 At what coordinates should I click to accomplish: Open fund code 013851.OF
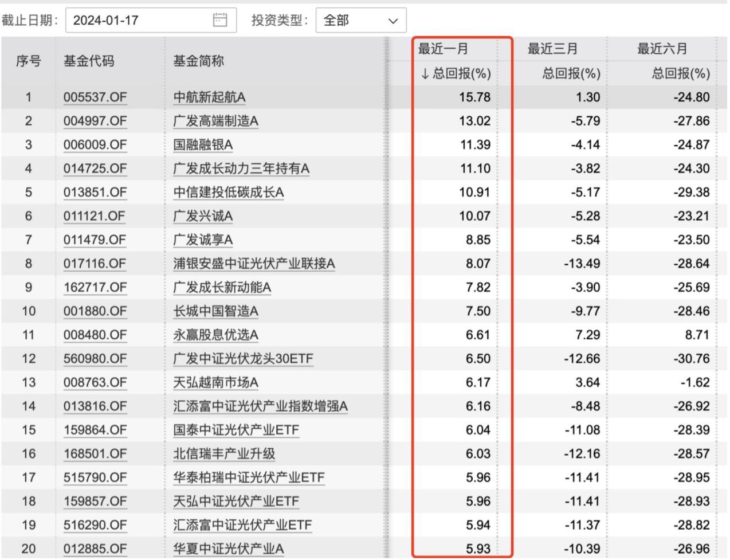pos(95,193)
